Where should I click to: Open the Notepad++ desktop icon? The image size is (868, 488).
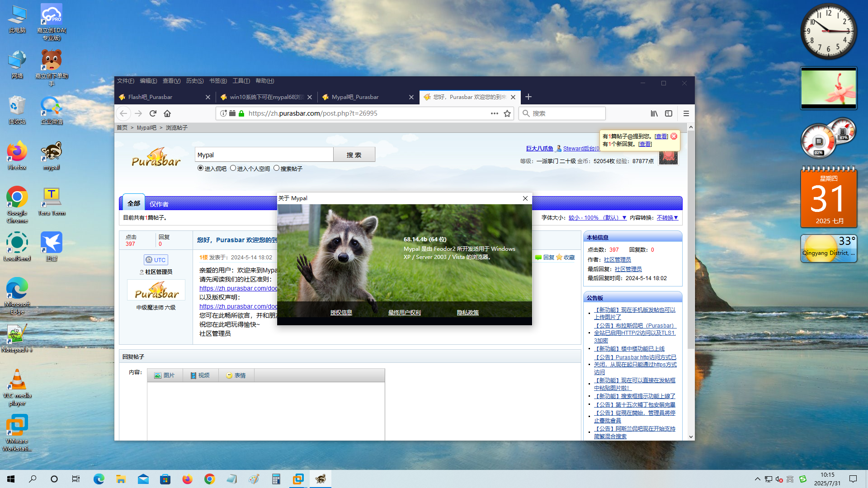pos(17,338)
